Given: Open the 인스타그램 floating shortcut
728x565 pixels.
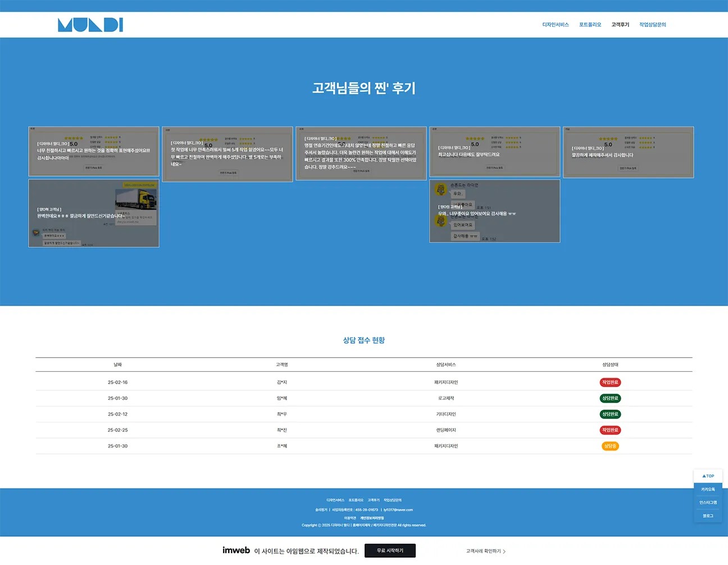Looking at the screenshot, I should 708,503.
